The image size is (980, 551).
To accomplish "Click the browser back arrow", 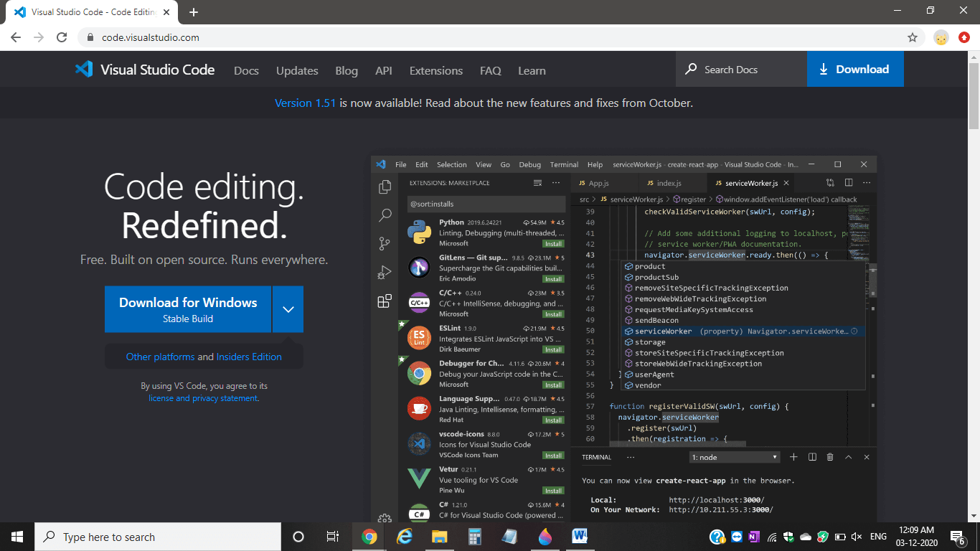I will [x=16, y=37].
